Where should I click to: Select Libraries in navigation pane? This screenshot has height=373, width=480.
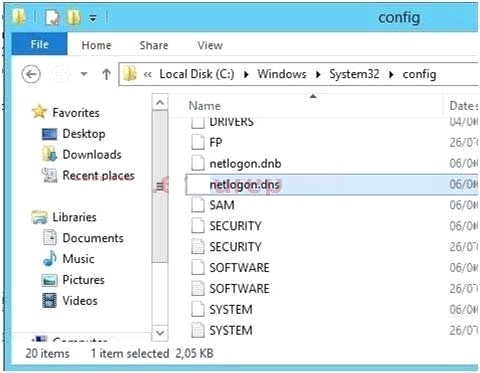click(x=74, y=217)
